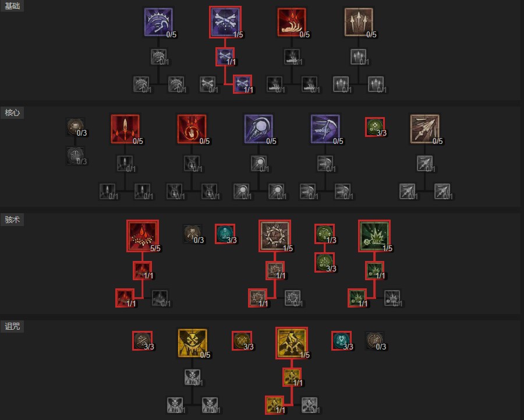Select the yellow Decrepify curse skill 0/5
Image resolution: width=524 pixels, height=420 pixels.
coord(192,343)
